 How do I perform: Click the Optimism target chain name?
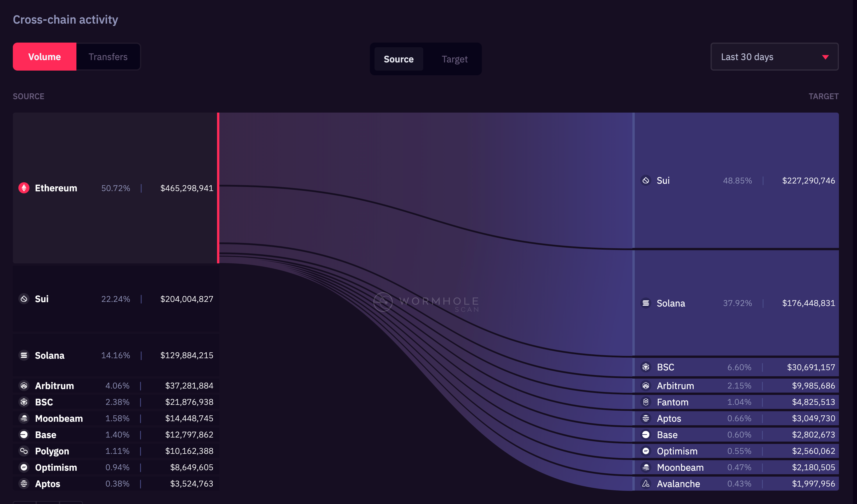point(677,451)
